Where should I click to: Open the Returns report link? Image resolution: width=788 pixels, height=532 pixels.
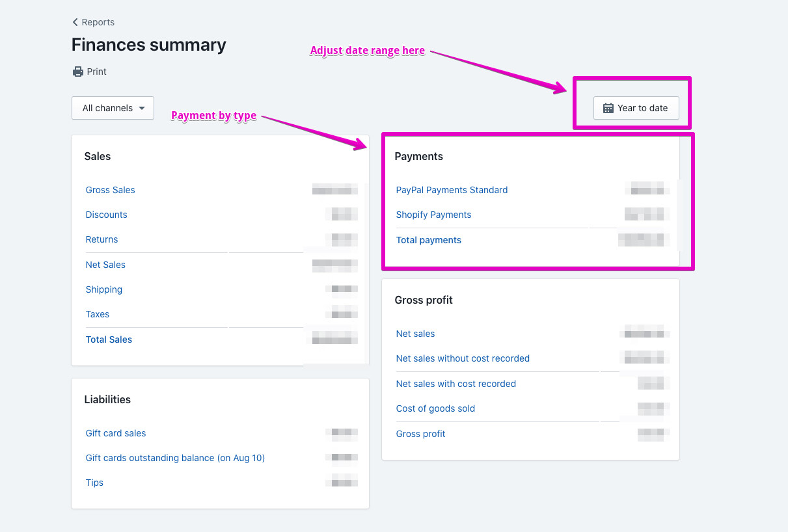(x=102, y=239)
